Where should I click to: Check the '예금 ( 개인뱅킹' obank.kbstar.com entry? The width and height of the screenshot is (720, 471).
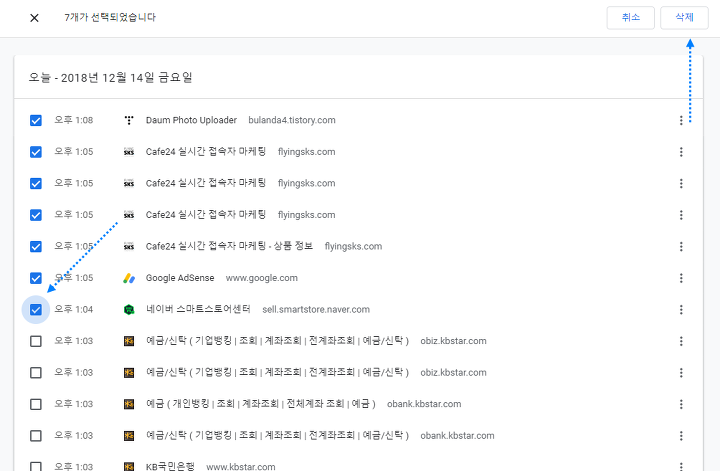pos(36,404)
